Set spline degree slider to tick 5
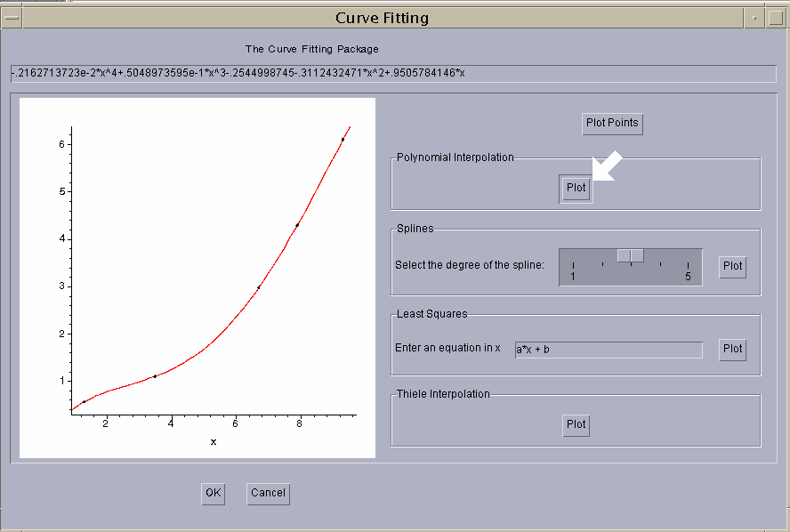The width and height of the screenshot is (790, 532). click(x=689, y=265)
